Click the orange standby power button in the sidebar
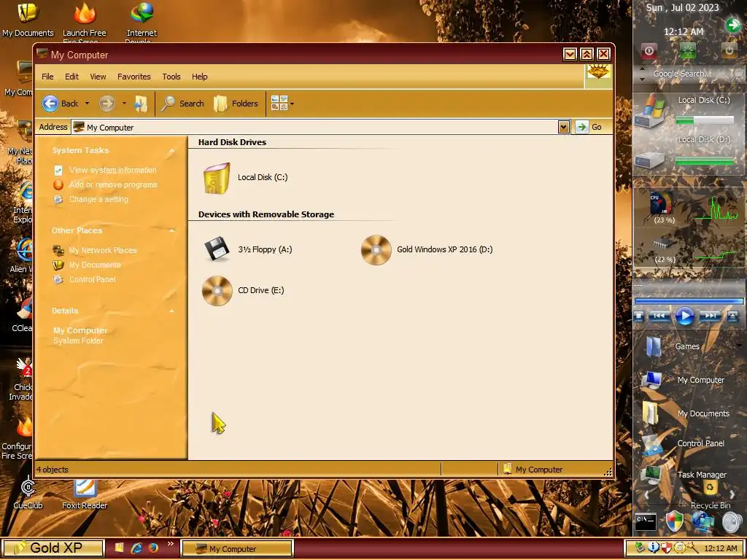 click(x=729, y=50)
